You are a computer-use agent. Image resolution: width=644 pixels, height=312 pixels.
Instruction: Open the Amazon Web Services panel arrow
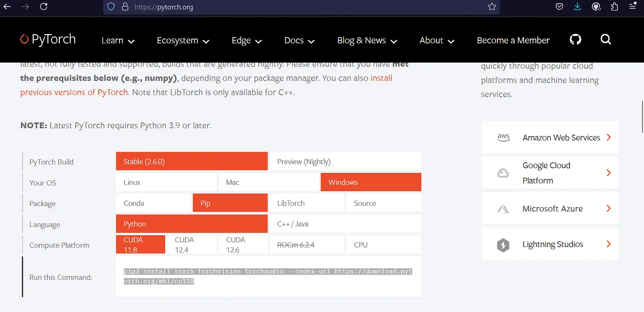click(608, 137)
